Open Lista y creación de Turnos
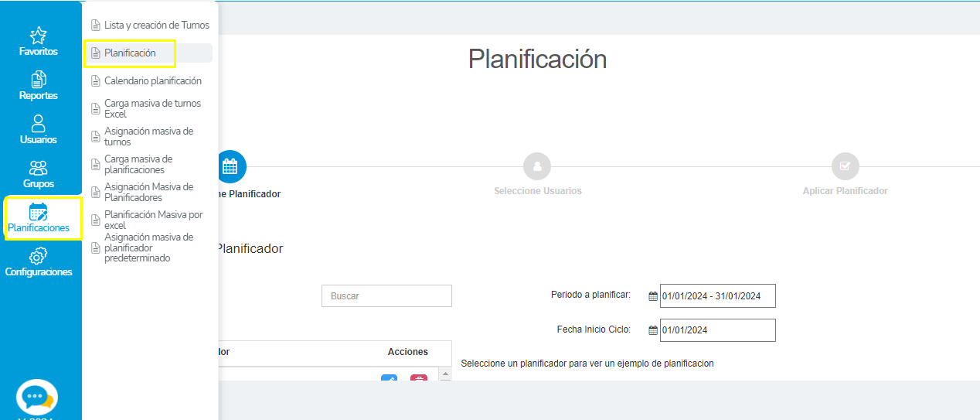The width and height of the screenshot is (980, 420). pyautogui.click(x=156, y=26)
